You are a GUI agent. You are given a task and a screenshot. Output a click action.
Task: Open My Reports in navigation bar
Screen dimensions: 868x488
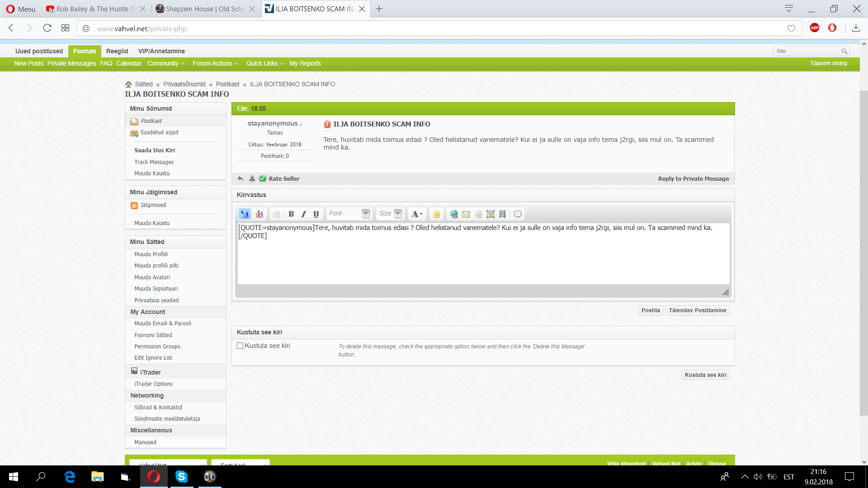pyautogui.click(x=305, y=63)
